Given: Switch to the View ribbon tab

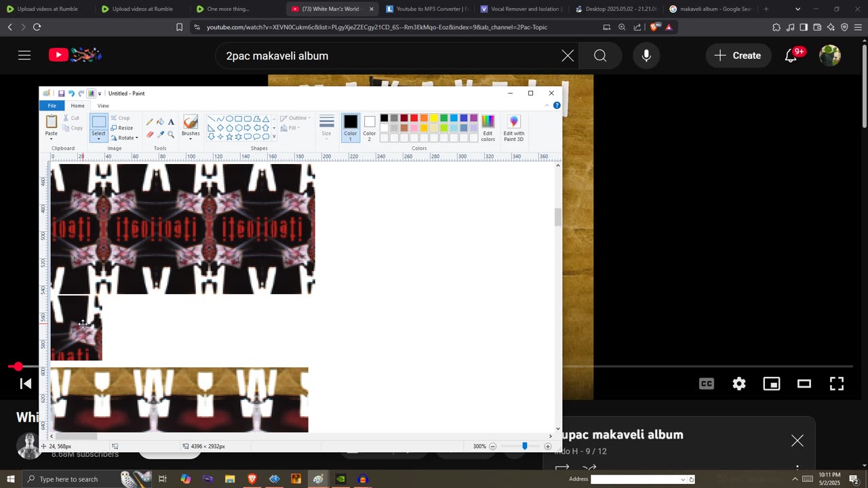Looking at the screenshot, I should tap(103, 106).
